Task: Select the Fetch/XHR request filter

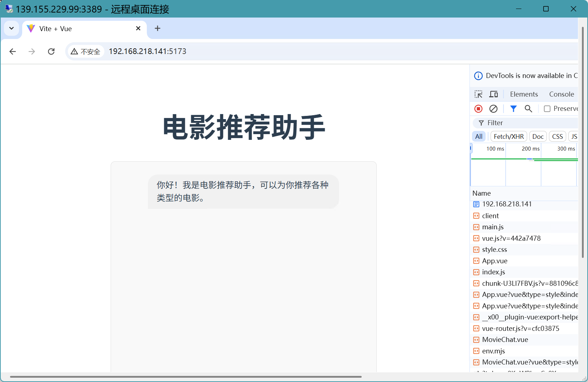Action: [509, 136]
